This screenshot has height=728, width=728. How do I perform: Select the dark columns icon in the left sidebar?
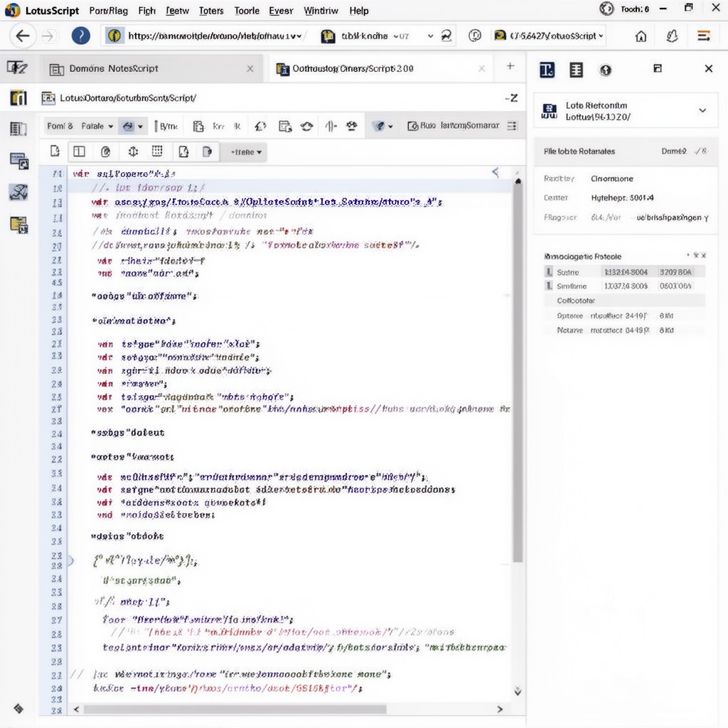[18, 98]
